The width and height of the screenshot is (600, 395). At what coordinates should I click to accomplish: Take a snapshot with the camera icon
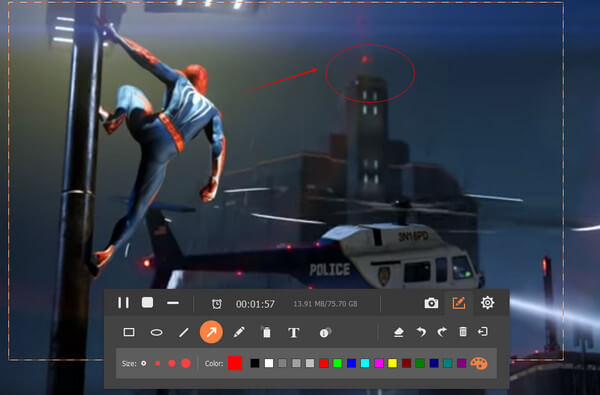pos(431,303)
